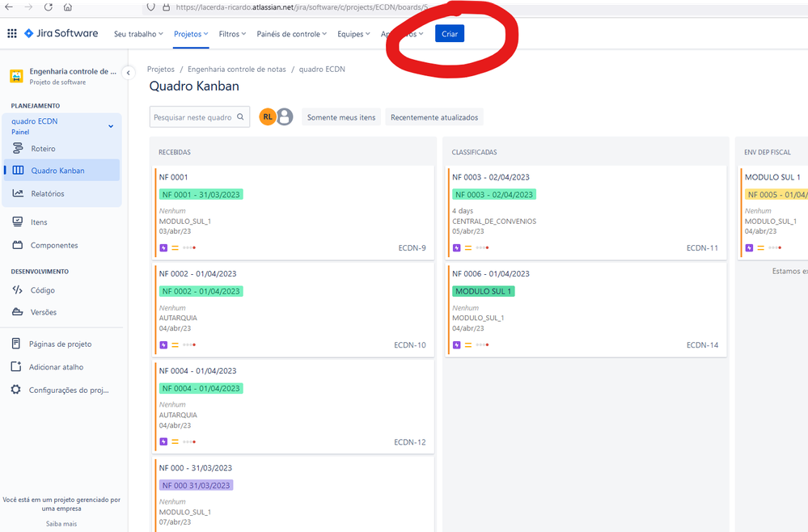Click the browser address bar

click(x=302, y=7)
